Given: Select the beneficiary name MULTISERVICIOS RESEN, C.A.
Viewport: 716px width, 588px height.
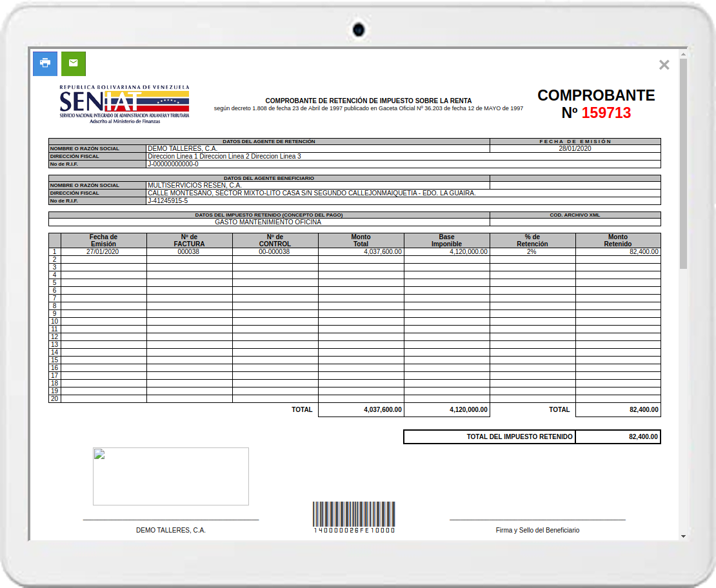Looking at the screenshot, I should coord(195,185).
